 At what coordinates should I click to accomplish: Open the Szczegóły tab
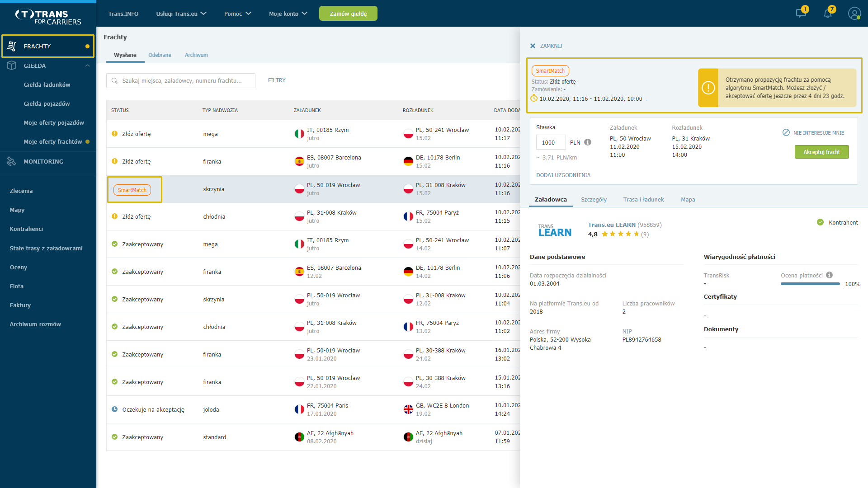pos(594,199)
